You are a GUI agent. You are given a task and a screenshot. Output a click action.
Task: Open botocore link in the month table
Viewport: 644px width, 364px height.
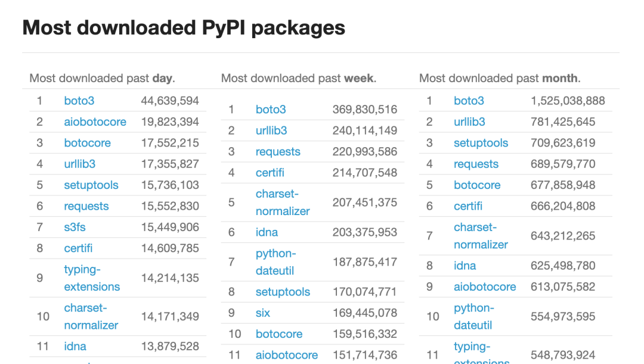click(x=476, y=185)
